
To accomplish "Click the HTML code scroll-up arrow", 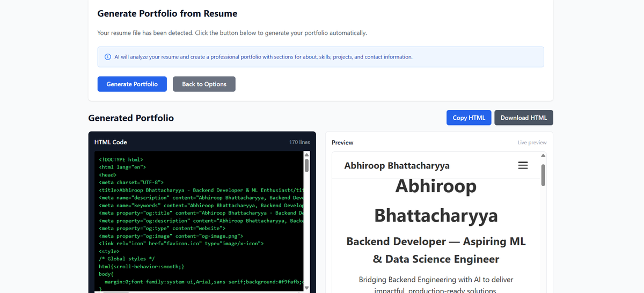I will tap(307, 155).
